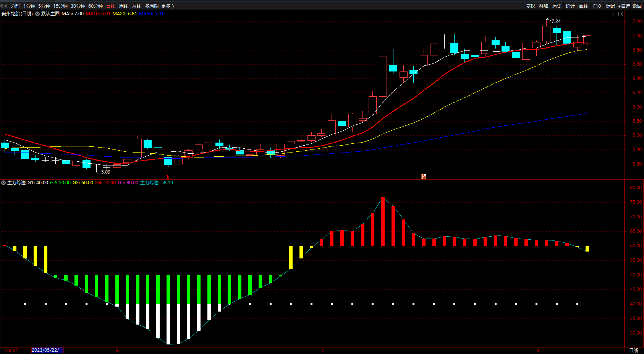
Task: Collapse the left sidebar panel icon
Action: tap(4, 6)
